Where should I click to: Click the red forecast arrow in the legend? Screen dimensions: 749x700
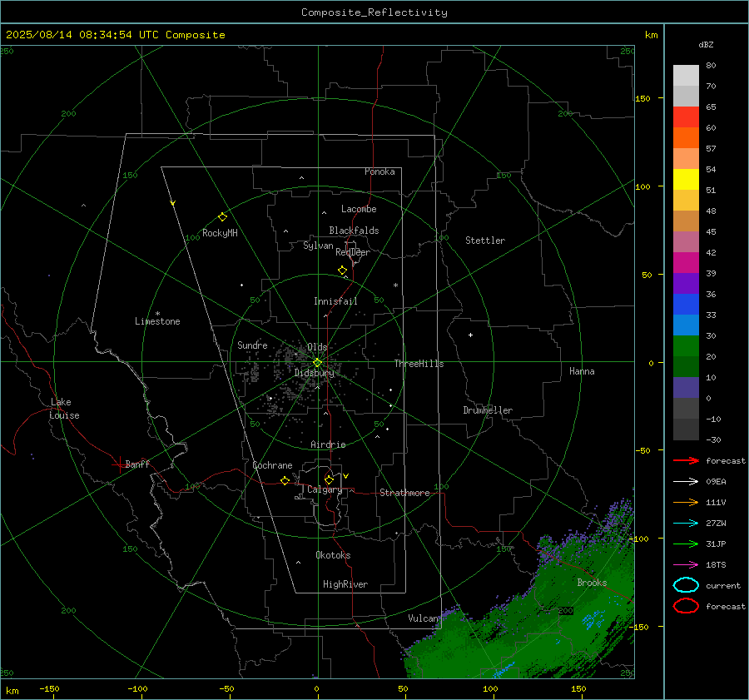pyautogui.click(x=686, y=460)
